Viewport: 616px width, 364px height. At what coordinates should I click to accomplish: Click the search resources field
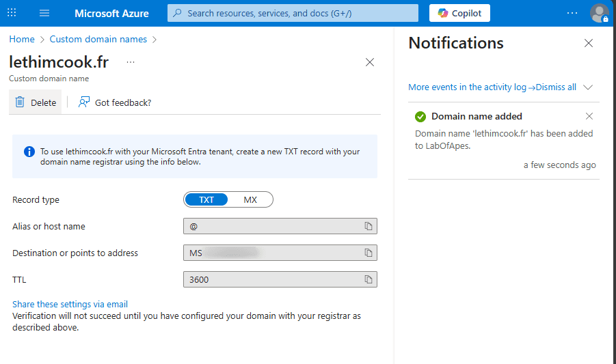pyautogui.click(x=293, y=13)
